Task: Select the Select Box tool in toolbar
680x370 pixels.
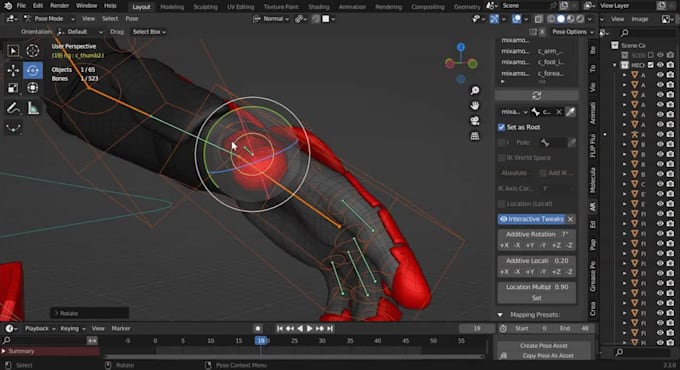Action: point(13,51)
